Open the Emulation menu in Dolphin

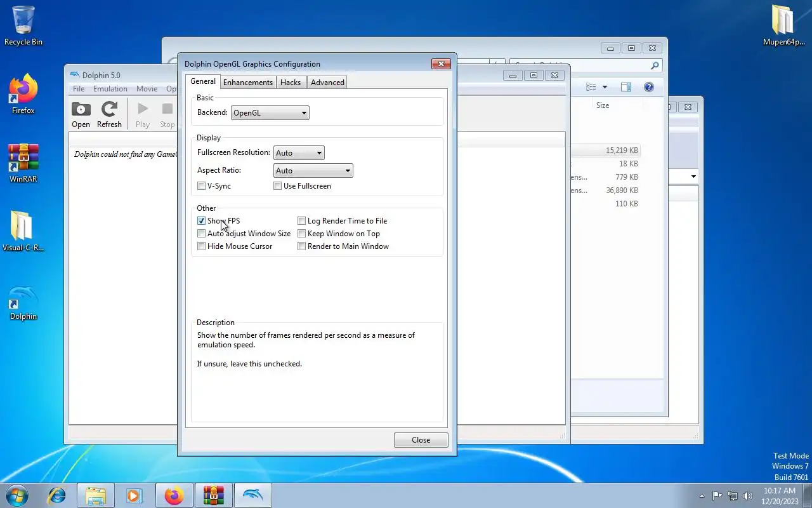click(x=110, y=89)
